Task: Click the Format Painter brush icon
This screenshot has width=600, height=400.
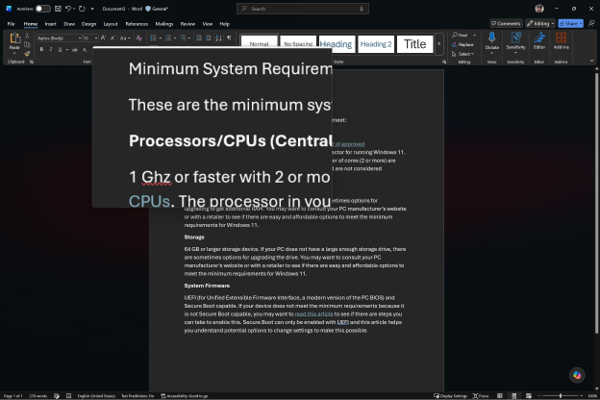Action: point(27,54)
